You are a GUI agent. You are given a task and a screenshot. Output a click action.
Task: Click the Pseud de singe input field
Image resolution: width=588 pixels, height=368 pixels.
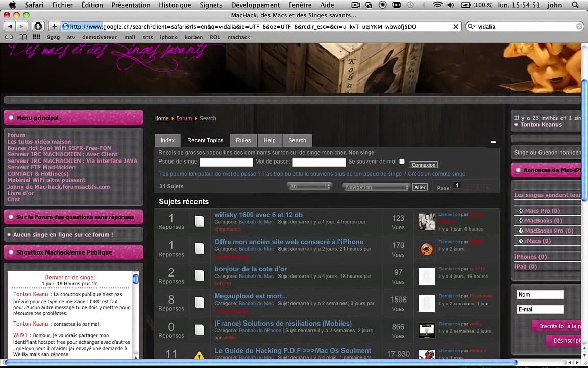(x=226, y=162)
